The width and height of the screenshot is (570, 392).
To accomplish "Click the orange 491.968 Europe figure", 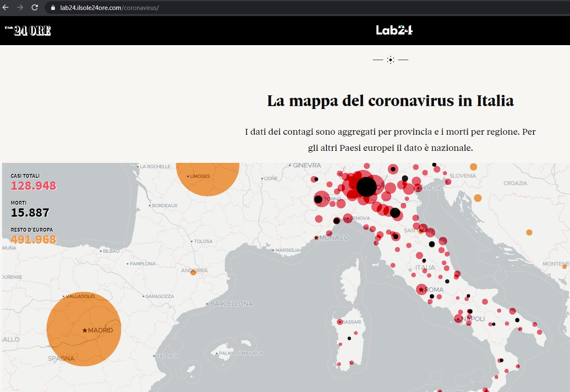I will (x=34, y=240).
